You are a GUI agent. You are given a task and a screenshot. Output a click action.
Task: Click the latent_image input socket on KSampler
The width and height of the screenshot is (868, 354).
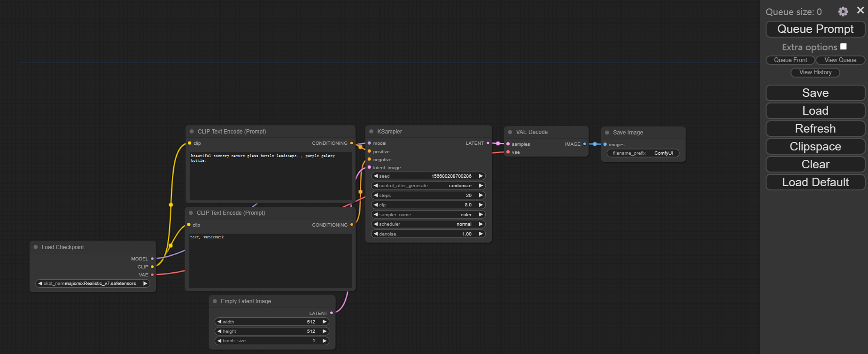[369, 167]
